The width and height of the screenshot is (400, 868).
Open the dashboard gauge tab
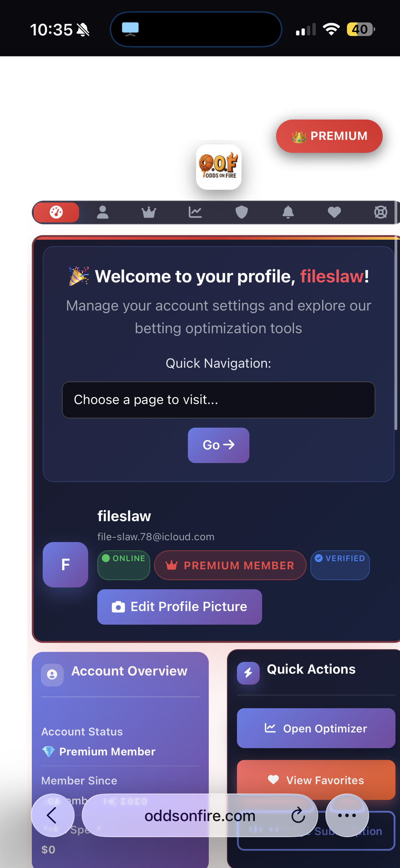pos(56,212)
